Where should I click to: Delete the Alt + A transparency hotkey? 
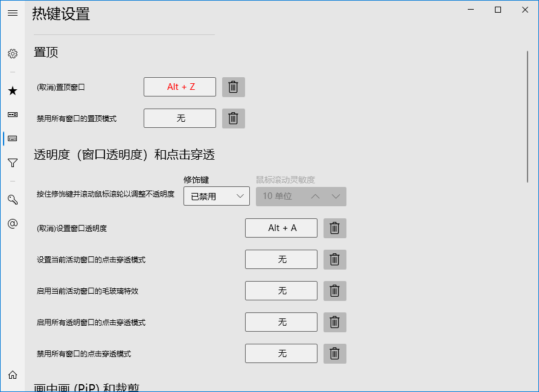pyautogui.click(x=335, y=228)
